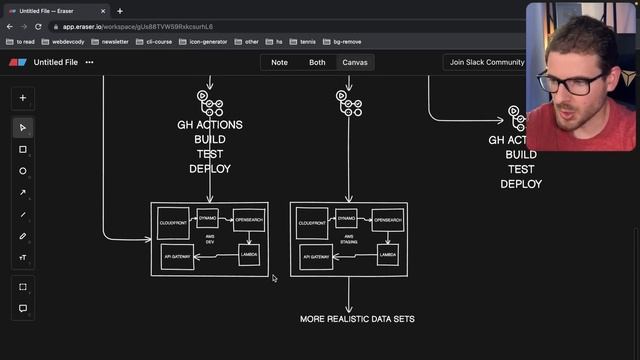Open the 'other' bookmarks folder
The width and height of the screenshot is (640, 360).
point(247,42)
